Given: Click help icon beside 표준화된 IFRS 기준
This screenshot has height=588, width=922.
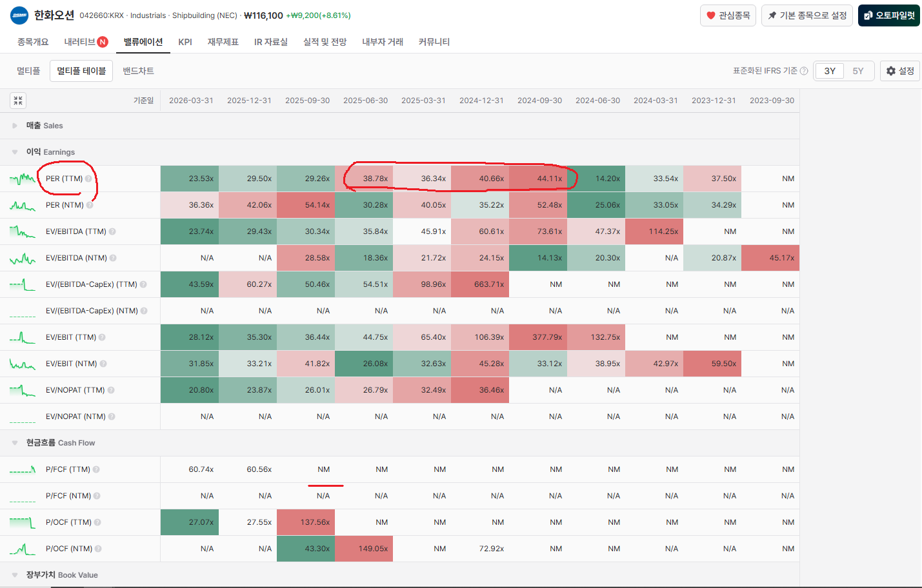Looking at the screenshot, I should coord(804,71).
